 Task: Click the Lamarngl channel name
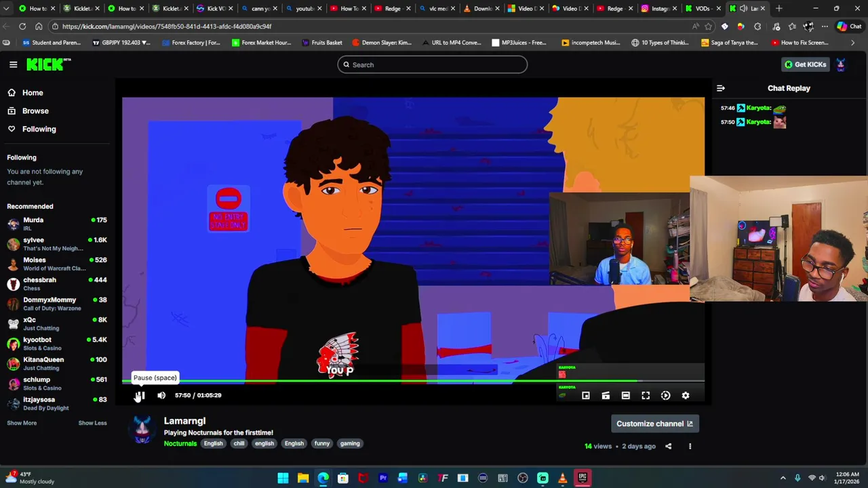[184, 421]
